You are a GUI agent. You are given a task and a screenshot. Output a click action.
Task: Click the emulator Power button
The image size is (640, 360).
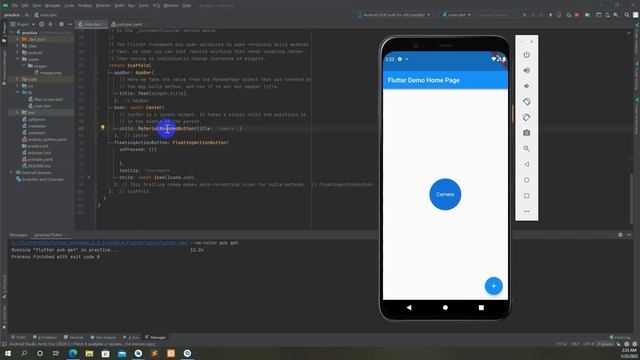[527, 55]
